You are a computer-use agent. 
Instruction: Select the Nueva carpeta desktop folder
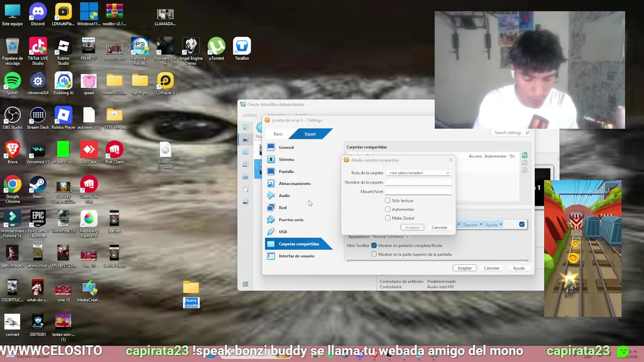(191, 294)
